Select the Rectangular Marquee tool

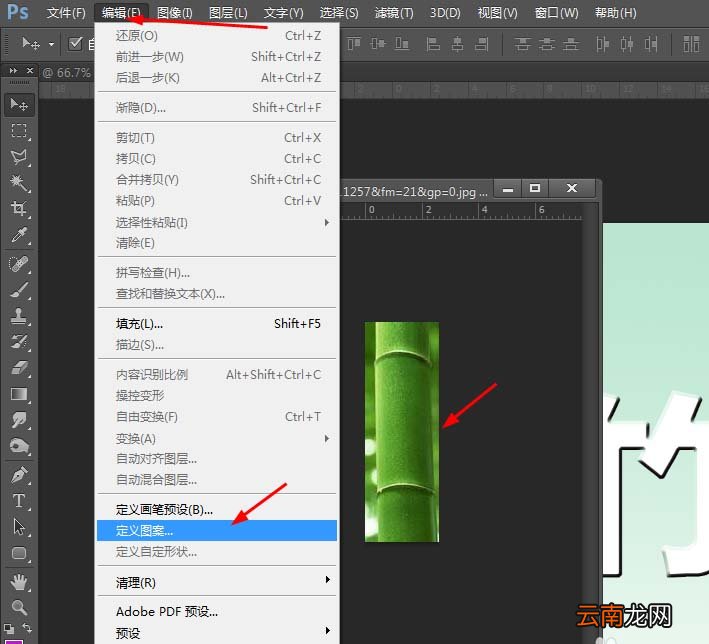pos(19,131)
